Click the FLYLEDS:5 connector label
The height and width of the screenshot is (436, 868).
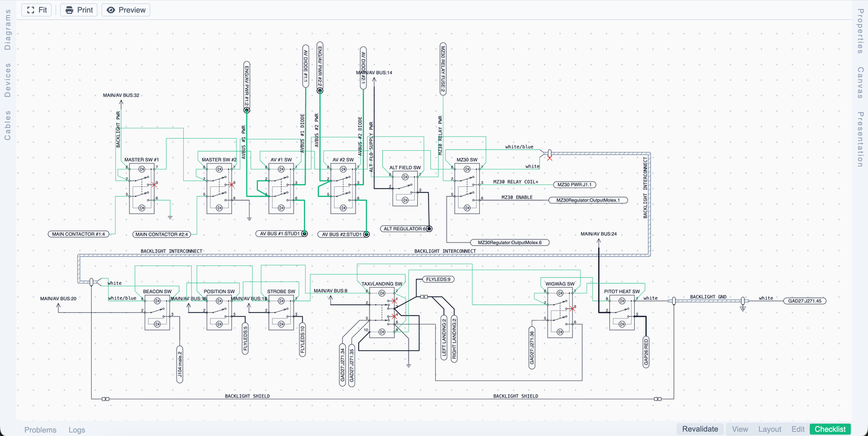(x=245, y=338)
